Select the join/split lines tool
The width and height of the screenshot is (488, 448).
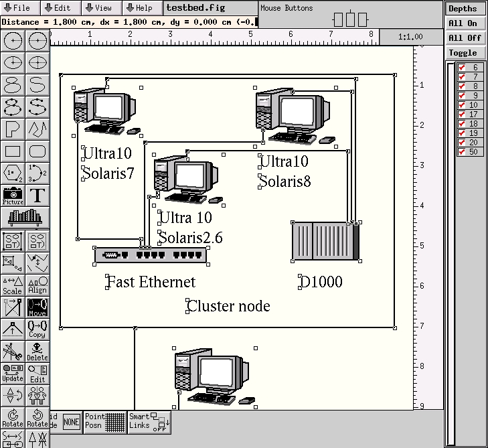coord(37,263)
